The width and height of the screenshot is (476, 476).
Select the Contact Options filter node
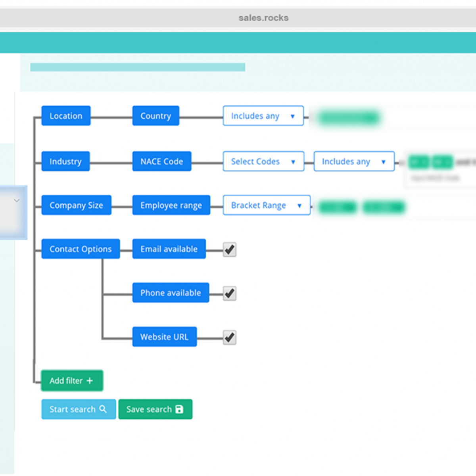pos(81,249)
